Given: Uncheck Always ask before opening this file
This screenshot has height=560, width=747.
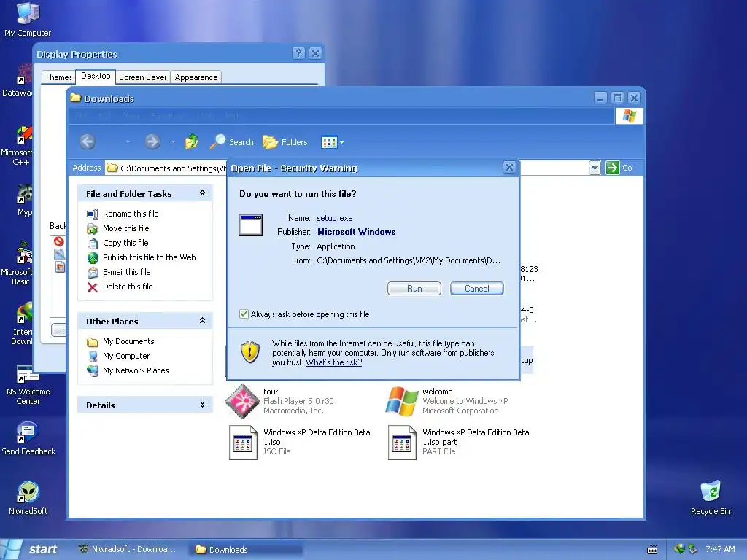Looking at the screenshot, I should coord(244,314).
